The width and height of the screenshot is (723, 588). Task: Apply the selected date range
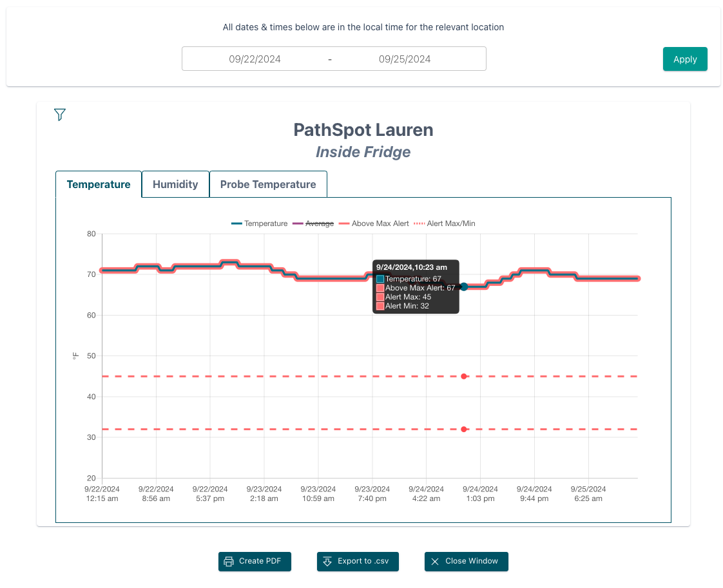685,59
